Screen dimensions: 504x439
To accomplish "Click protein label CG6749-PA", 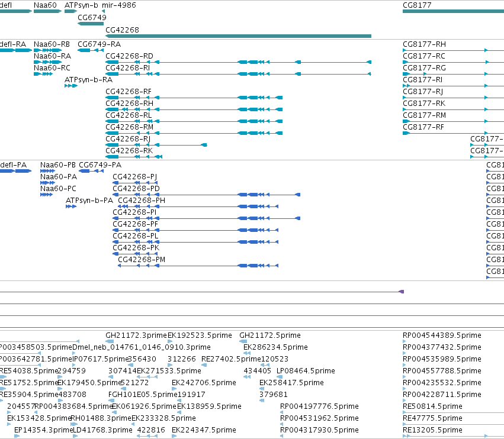I will (x=100, y=165).
